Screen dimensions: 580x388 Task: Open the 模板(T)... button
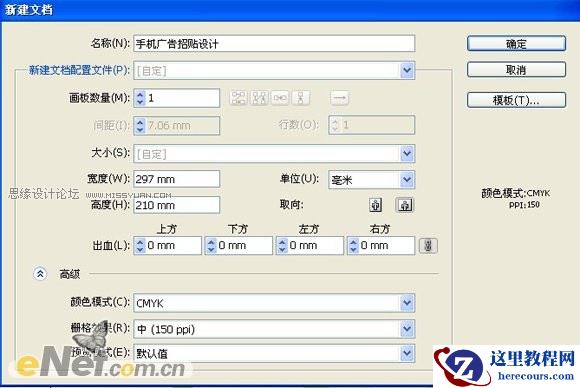[516, 100]
